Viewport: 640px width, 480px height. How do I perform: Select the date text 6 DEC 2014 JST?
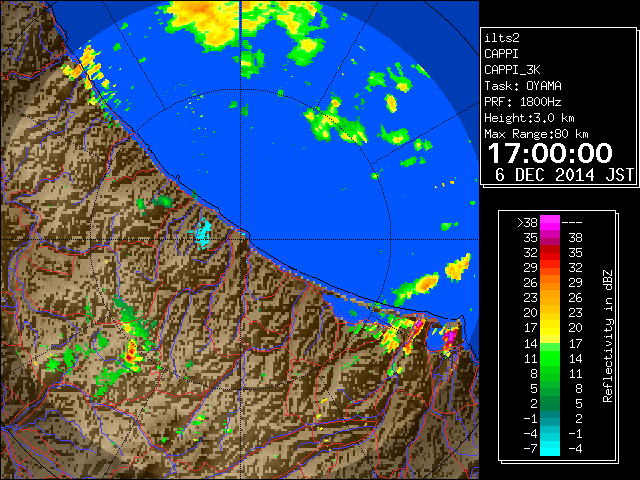[x=564, y=175]
